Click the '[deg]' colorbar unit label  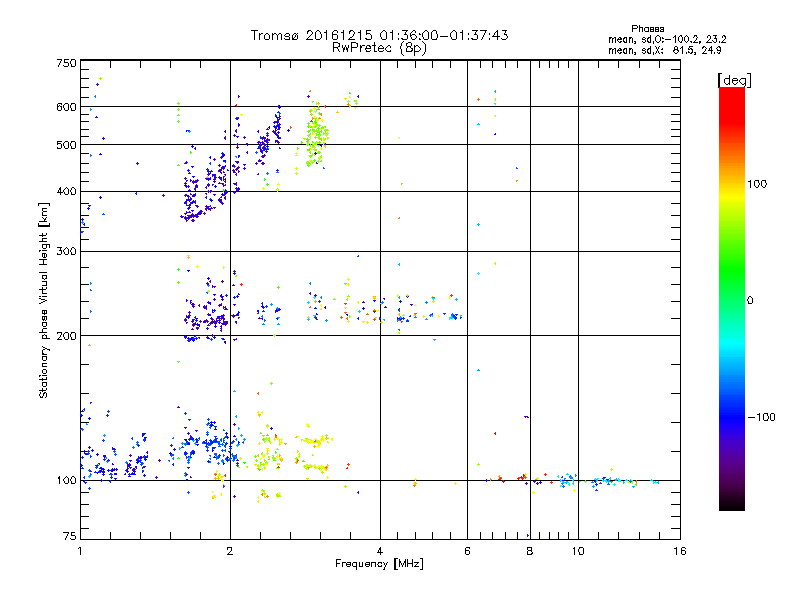pyautogui.click(x=734, y=80)
